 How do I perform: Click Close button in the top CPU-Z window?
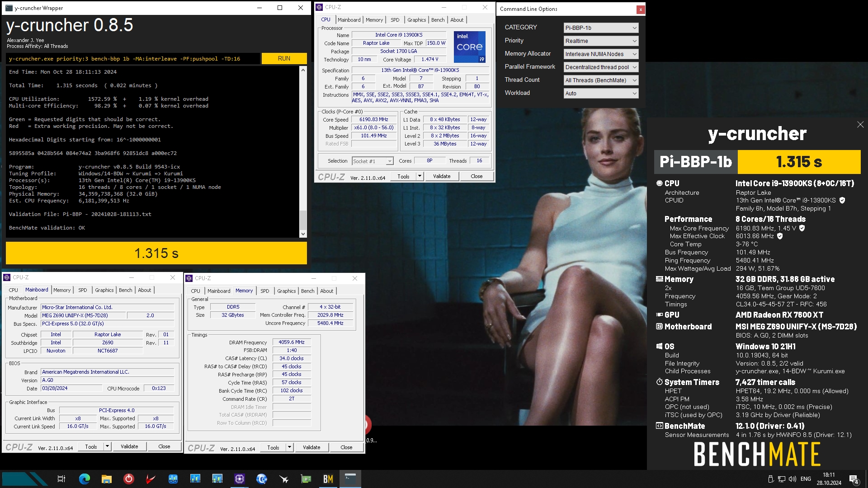[x=476, y=176]
